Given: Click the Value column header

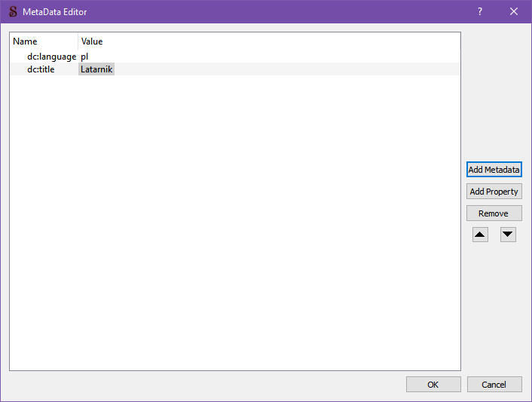Looking at the screenshot, I should [92, 41].
